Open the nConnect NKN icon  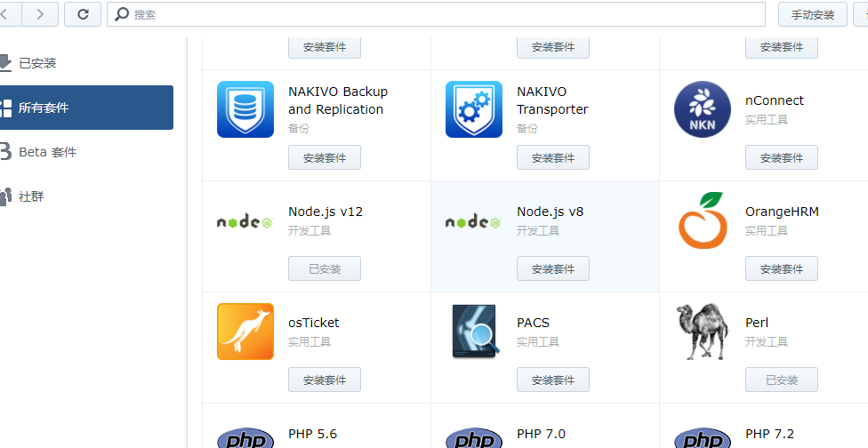tap(703, 109)
